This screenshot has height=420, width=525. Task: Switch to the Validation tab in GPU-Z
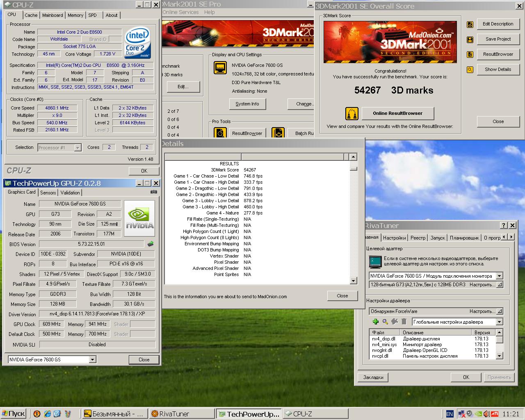[x=70, y=192]
